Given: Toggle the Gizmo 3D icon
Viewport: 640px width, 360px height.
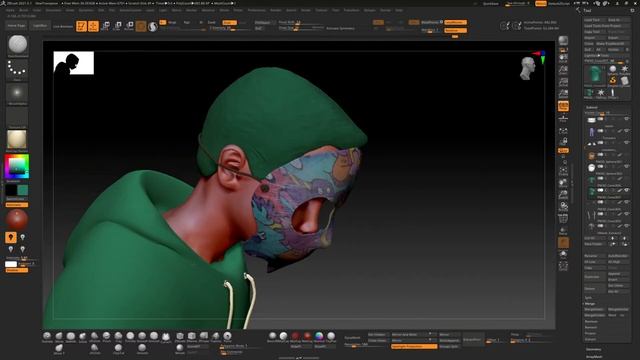Looking at the screenshot, I should tap(141, 26).
